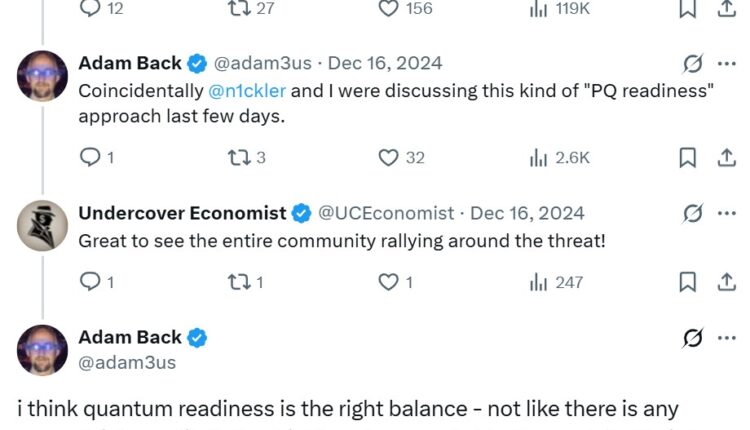This screenshot has height=430, width=750.
Task: Click the Grok icon on Undercover Economist's tweet
Action: (691, 213)
